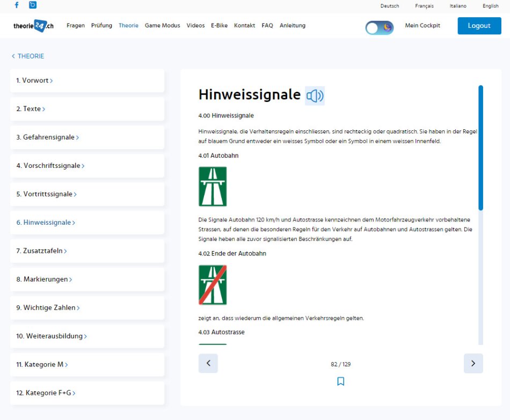The width and height of the screenshot is (510, 420).
Task: Click the content panel scrollbar thumb
Action: (480, 148)
